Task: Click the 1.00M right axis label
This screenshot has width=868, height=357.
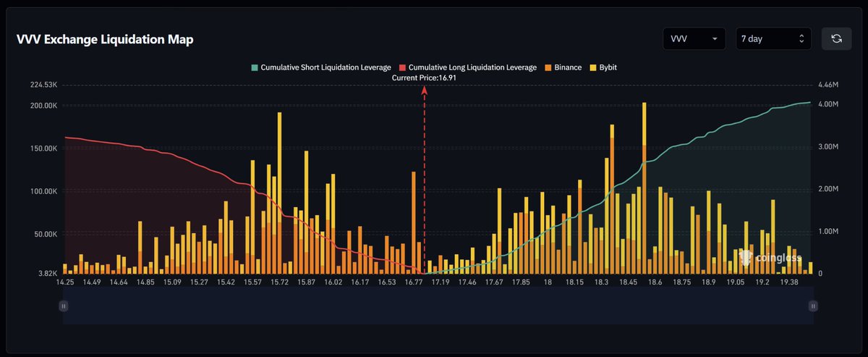Action: click(827, 232)
